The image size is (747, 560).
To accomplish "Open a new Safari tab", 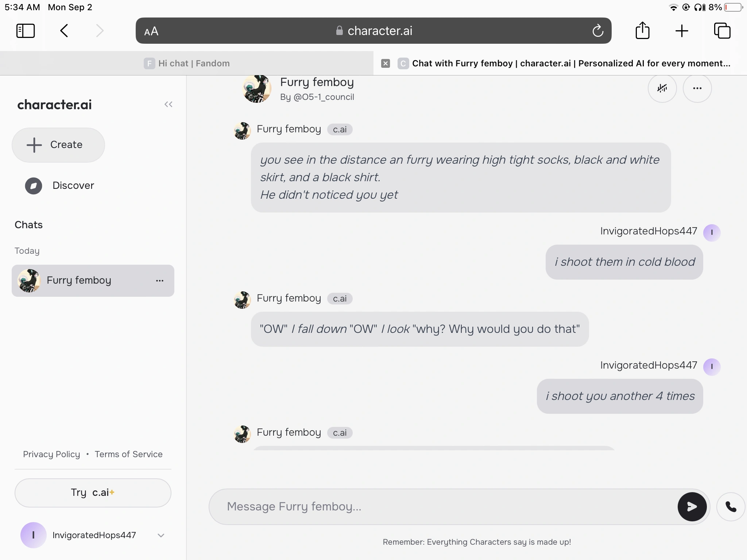I will point(681,31).
